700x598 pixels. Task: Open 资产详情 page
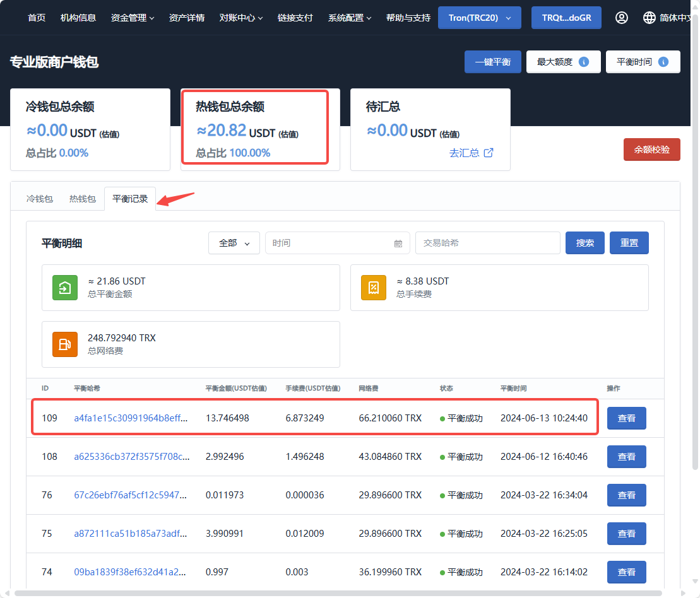[x=187, y=18]
